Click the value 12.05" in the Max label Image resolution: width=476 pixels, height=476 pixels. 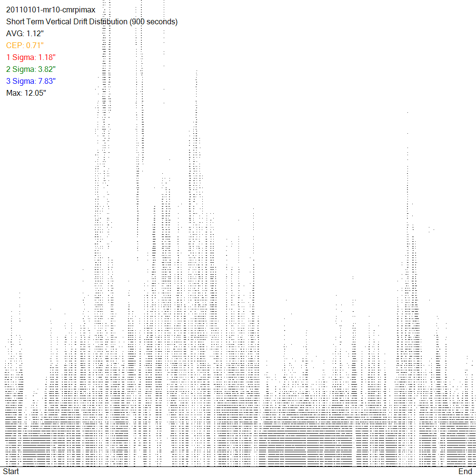35,93
